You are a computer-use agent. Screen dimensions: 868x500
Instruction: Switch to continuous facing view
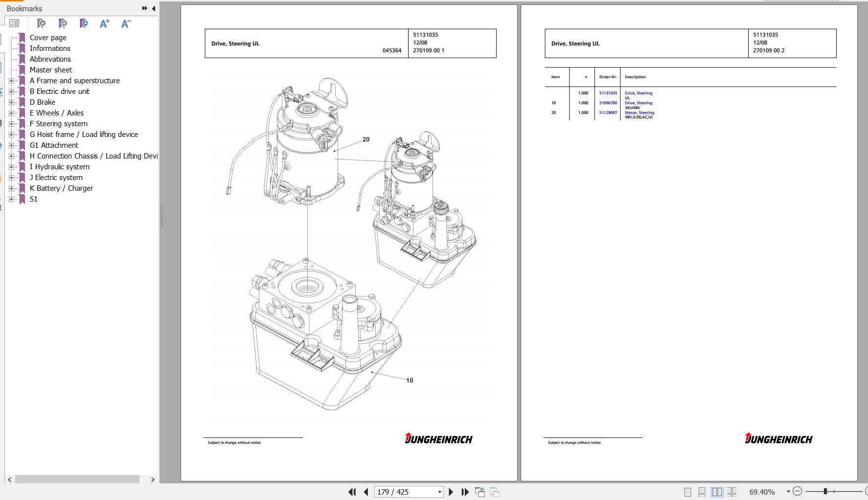[732, 492]
